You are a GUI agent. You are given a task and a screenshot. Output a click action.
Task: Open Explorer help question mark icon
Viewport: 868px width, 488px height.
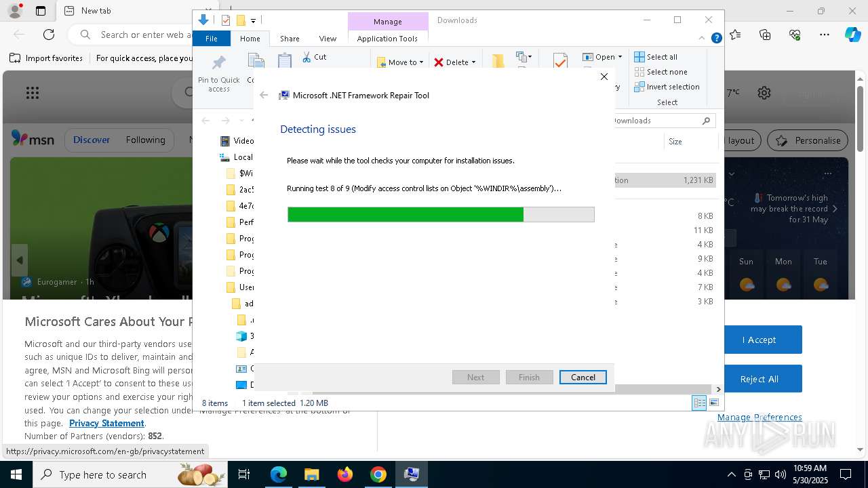tap(716, 39)
